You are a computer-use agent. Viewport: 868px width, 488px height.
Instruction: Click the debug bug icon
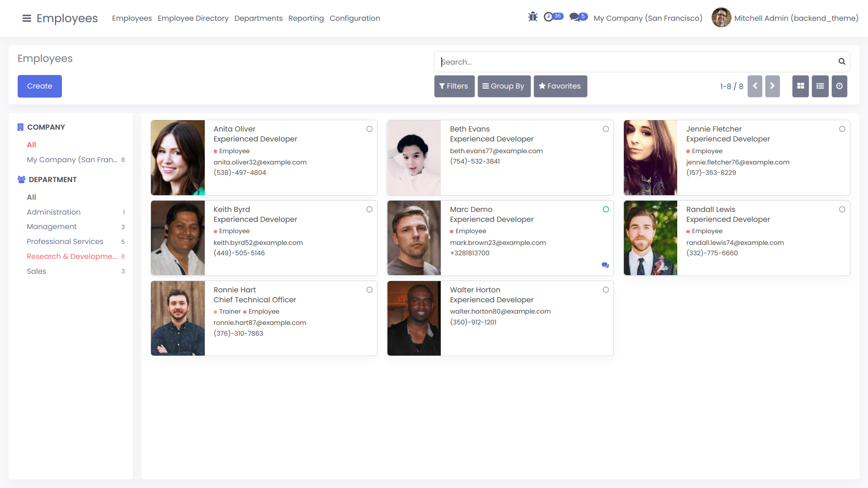533,17
